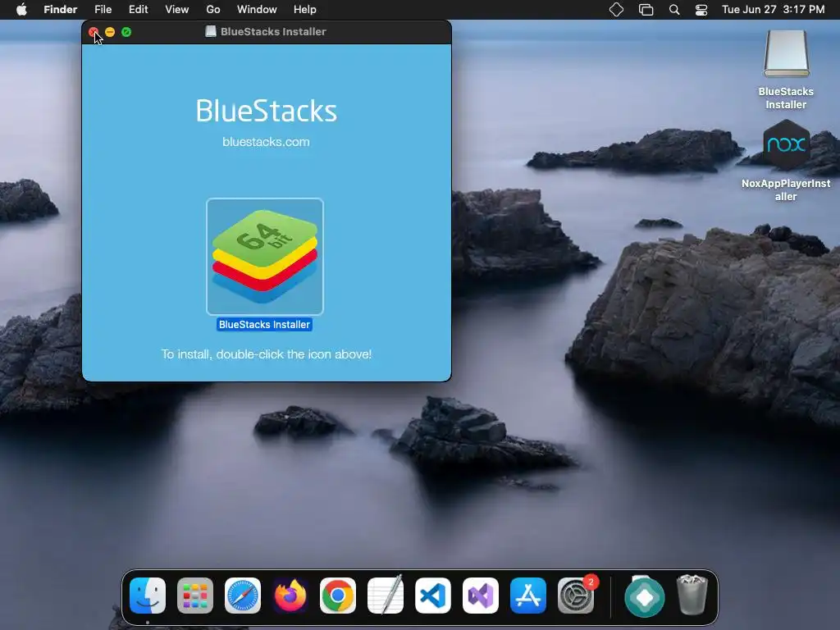This screenshot has width=840, height=630.
Task: Launch Safari from the Dock
Action: click(243, 596)
